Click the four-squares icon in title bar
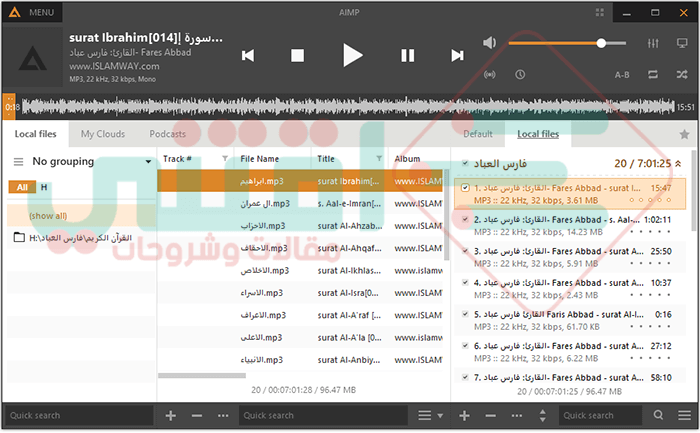The width and height of the screenshot is (700, 433). (600, 12)
